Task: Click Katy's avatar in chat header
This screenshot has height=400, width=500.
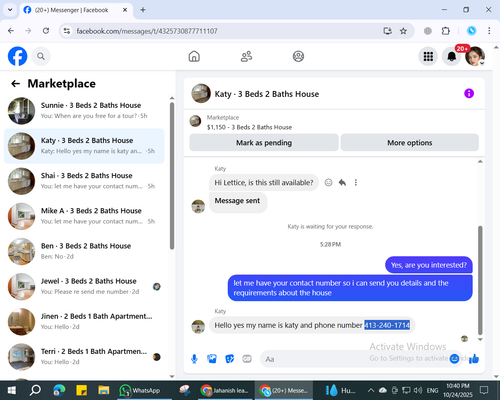Action: (201, 93)
